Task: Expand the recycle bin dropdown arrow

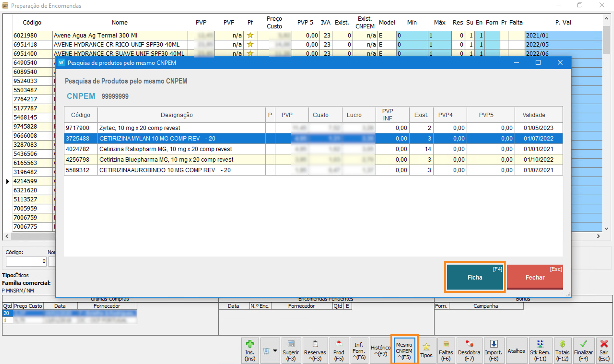Action: coord(275,351)
